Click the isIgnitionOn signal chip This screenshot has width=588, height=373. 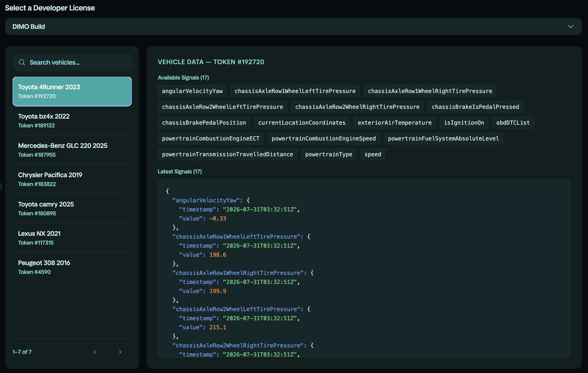(464, 123)
